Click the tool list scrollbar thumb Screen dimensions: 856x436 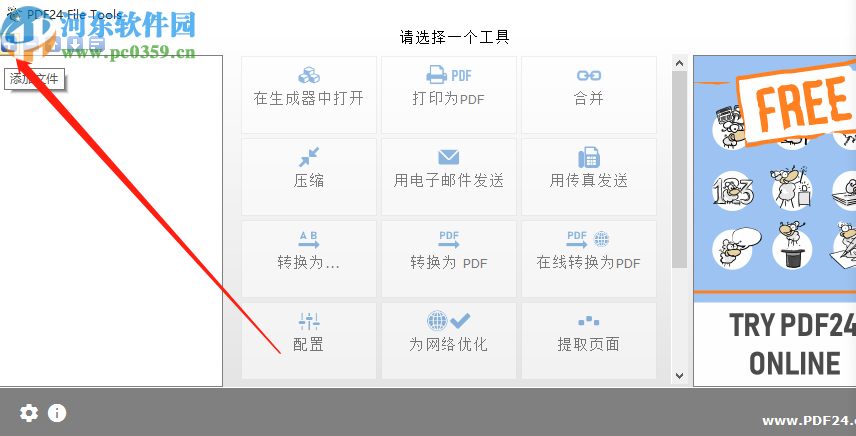coord(680,169)
